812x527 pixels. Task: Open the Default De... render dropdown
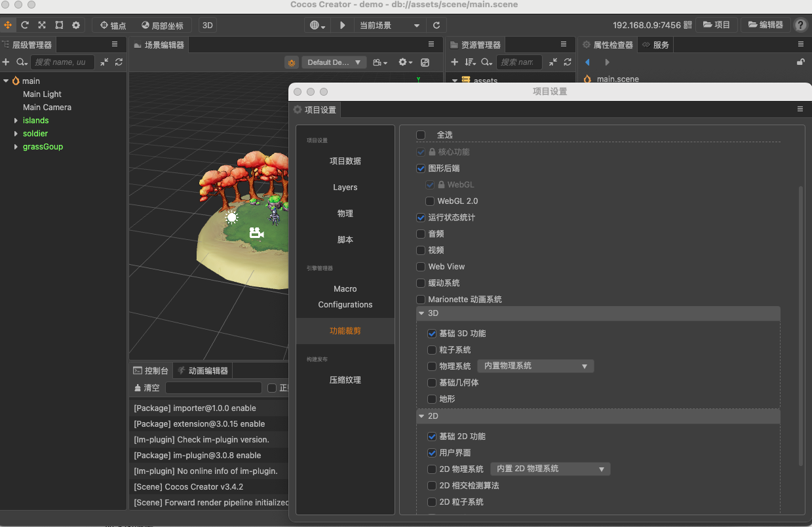click(x=334, y=62)
